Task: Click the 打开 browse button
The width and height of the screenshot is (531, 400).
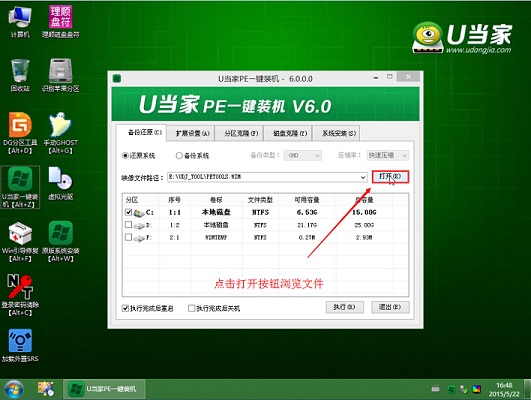Action: (x=390, y=176)
